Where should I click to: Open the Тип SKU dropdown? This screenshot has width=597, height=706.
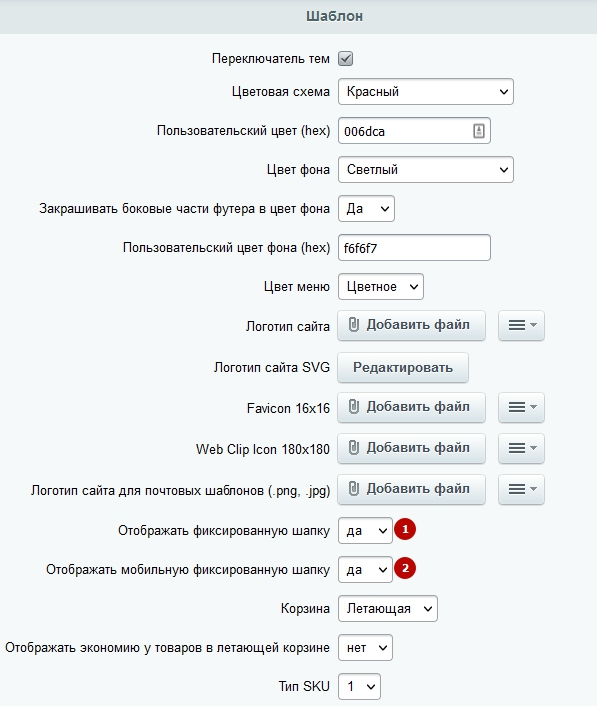tap(359, 687)
